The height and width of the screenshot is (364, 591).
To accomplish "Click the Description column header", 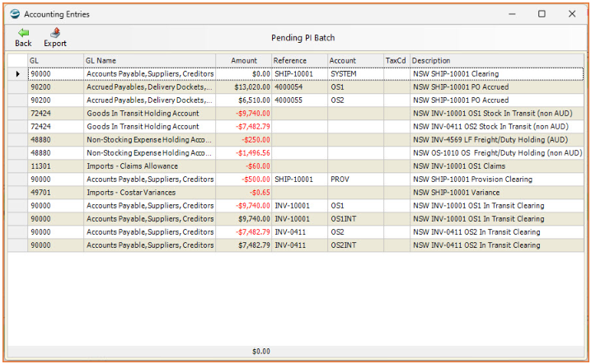I will pyautogui.click(x=497, y=61).
